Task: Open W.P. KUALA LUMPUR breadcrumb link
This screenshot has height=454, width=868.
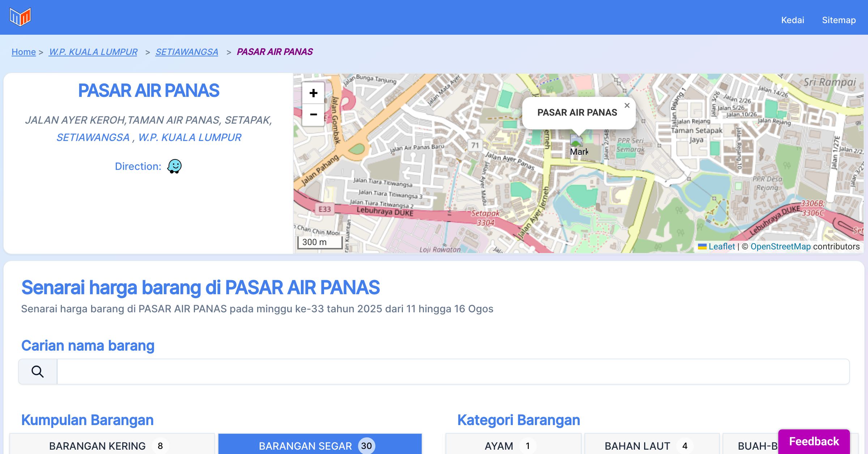Action: click(93, 52)
